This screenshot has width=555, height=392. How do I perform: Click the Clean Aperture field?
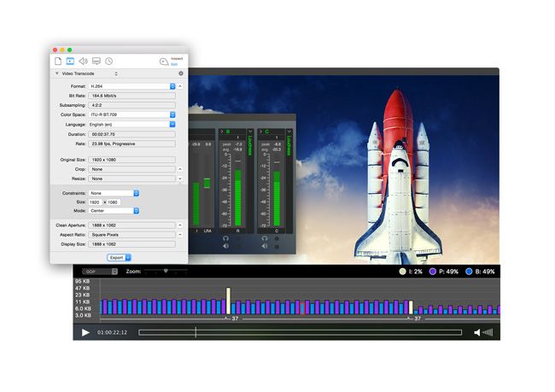[x=131, y=225]
